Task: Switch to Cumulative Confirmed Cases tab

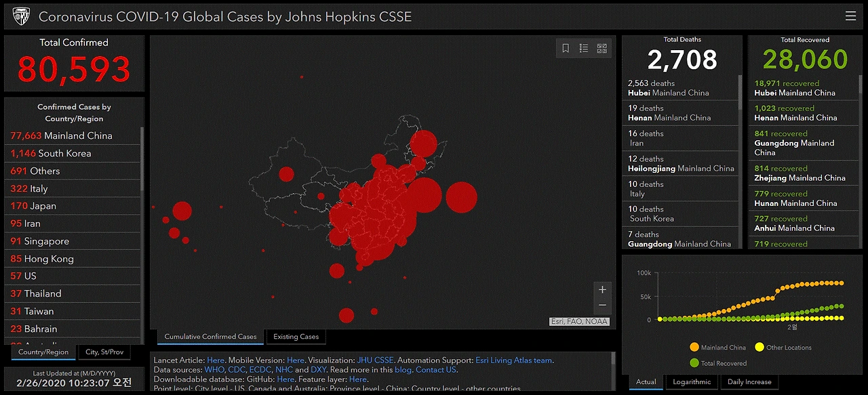Action: (210, 336)
